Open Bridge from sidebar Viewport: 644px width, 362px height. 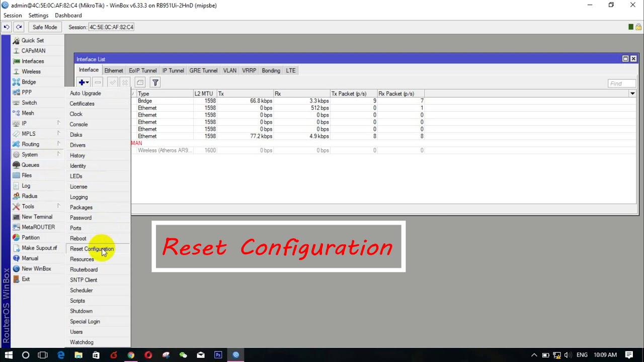[x=29, y=82]
